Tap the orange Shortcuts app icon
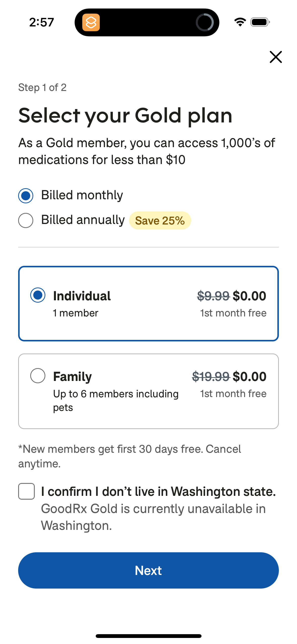 click(91, 22)
